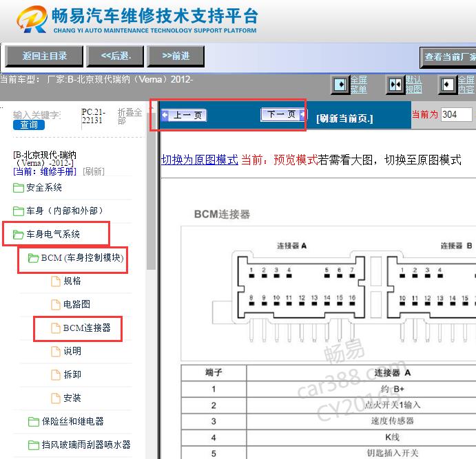Select 保险丝和继电器 tree label
476x459 pixels.
pyautogui.click(x=73, y=421)
